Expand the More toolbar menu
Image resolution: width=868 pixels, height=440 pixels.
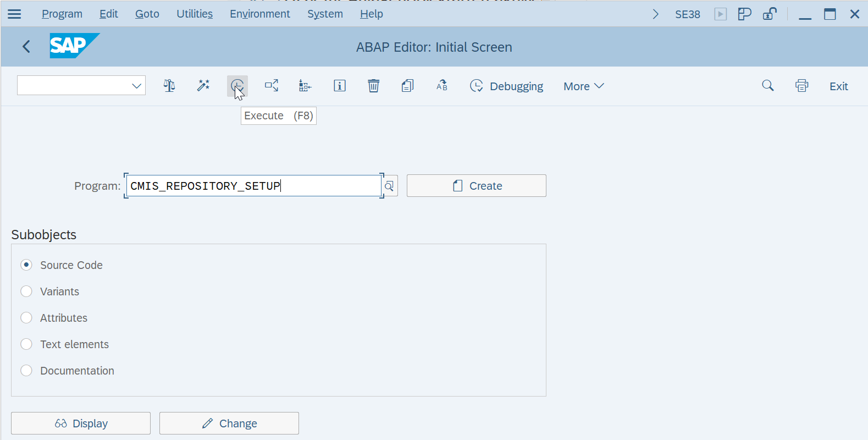pos(584,86)
